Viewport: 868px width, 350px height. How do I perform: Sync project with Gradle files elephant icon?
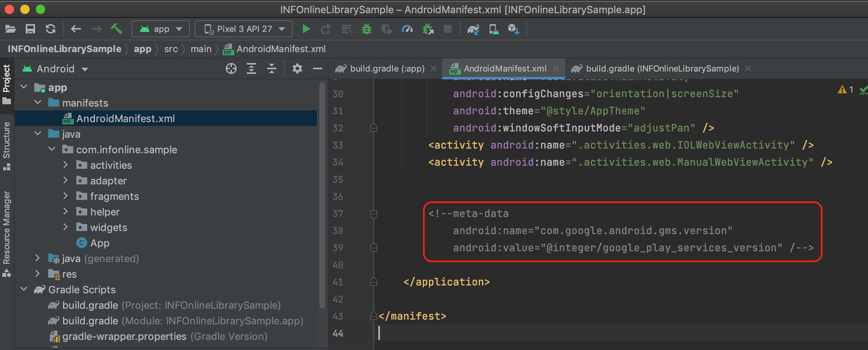pos(473,29)
